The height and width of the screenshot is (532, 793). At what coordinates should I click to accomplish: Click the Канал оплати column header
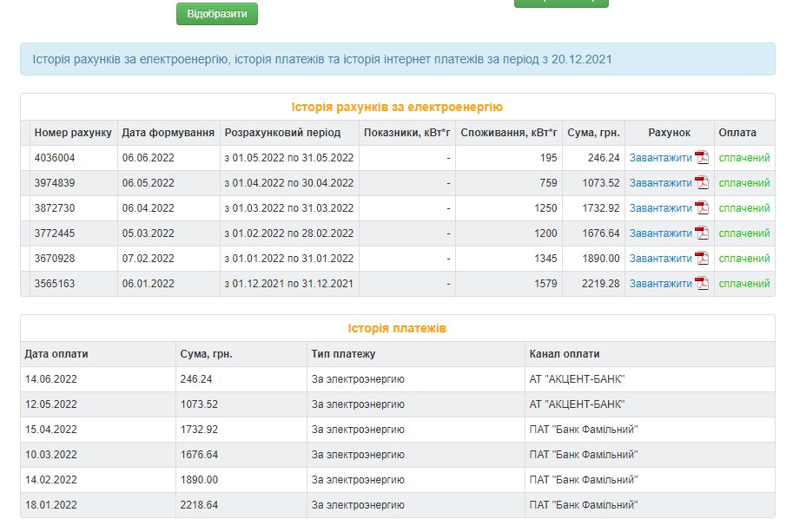565,354
